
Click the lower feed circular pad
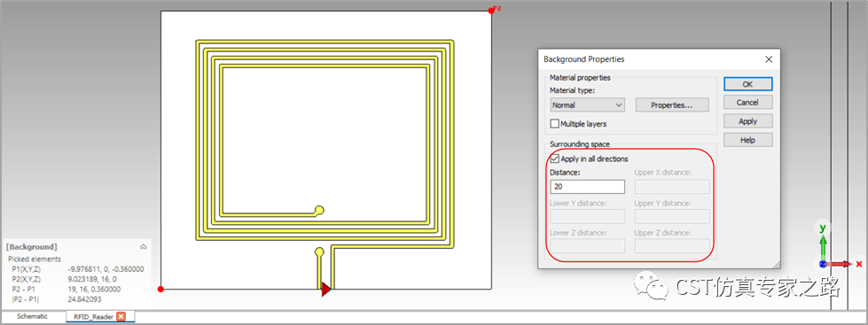point(319,252)
